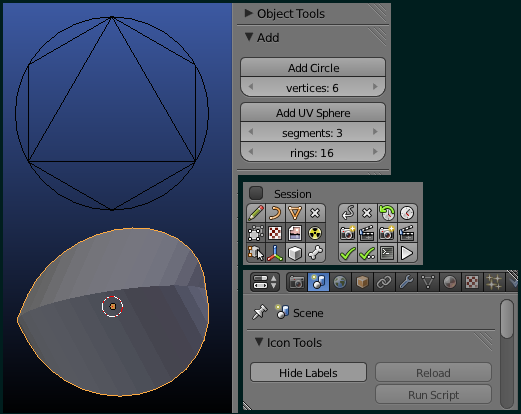Image resolution: width=521 pixels, height=414 pixels.
Task: Open the editor type selector dropdown
Action: click(265, 282)
